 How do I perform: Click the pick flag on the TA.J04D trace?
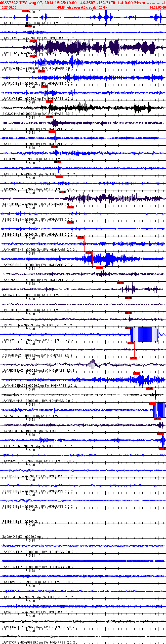click(x=120, y=283)
